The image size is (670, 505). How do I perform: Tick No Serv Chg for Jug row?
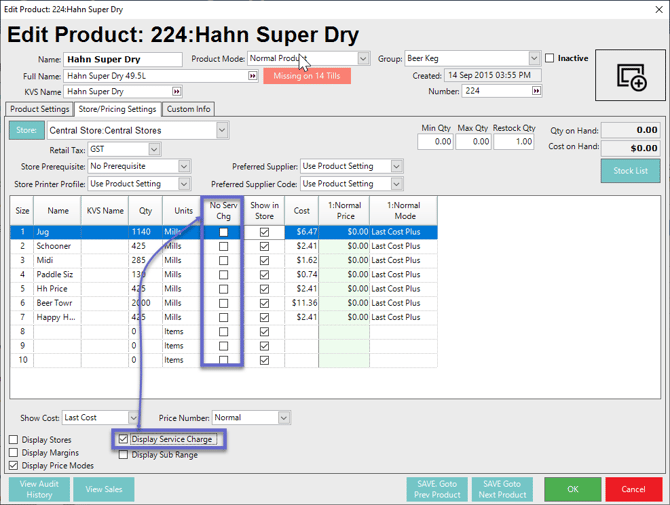pos(223,232)
